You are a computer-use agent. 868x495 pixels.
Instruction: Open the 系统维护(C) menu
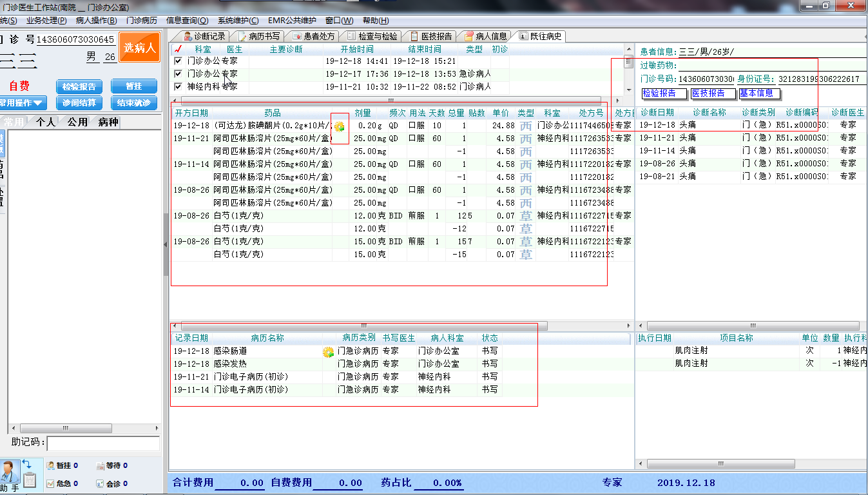[x=238, y=21]
